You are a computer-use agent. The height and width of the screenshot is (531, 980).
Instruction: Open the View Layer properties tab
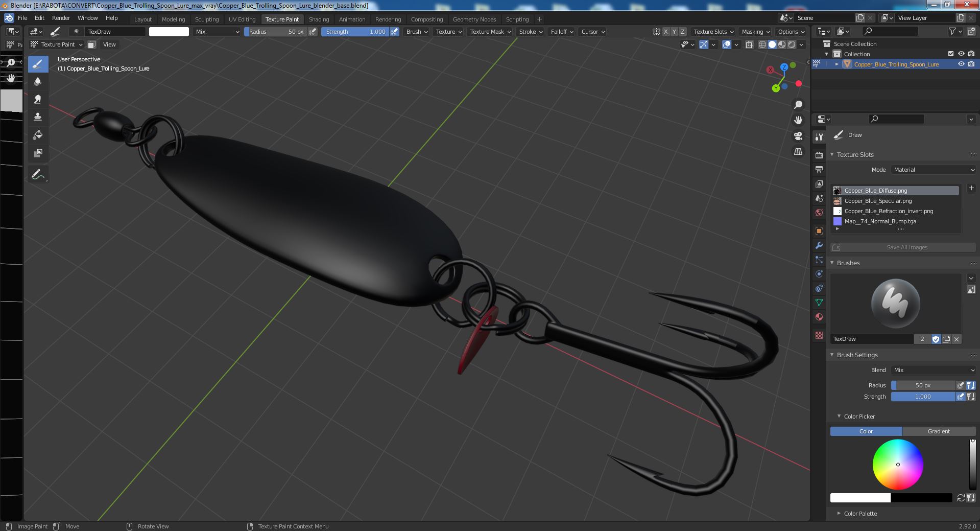819,183
